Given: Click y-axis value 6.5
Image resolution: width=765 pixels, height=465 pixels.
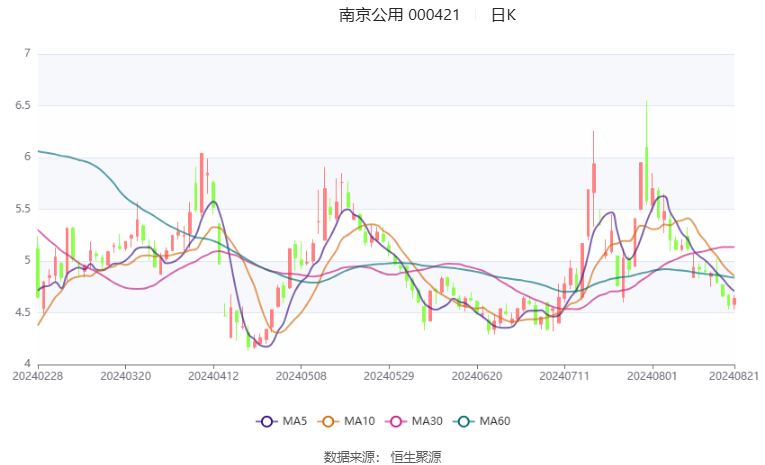Looking at the screenshot, I should point(22,105).
